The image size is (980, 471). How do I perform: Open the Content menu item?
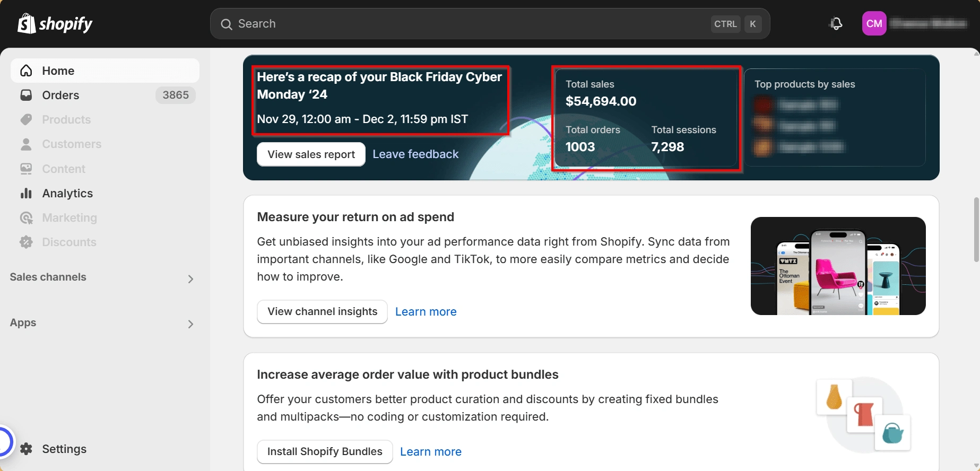[64, 169]
